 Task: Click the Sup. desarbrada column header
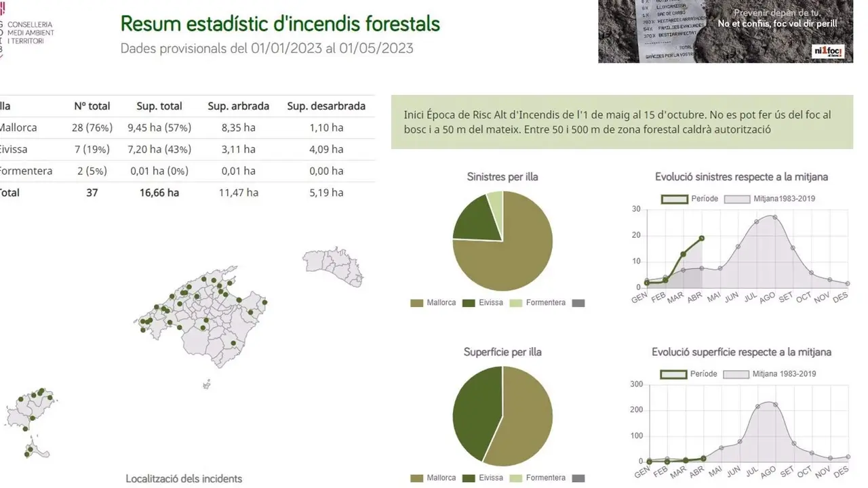pyautogui.click(x=325, y=106)
